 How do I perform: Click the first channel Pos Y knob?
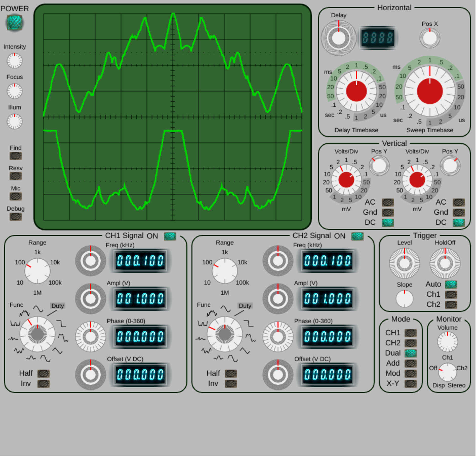pos(379,166)
